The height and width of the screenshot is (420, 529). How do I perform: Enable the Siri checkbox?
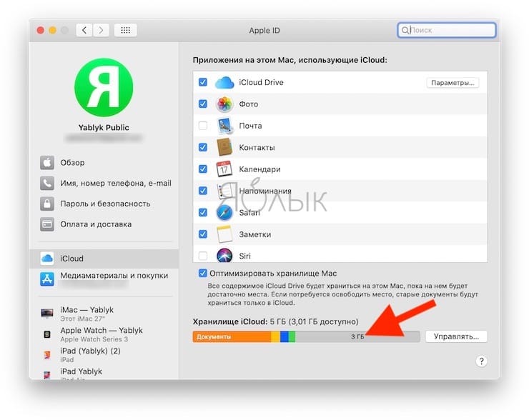(203, 256)
